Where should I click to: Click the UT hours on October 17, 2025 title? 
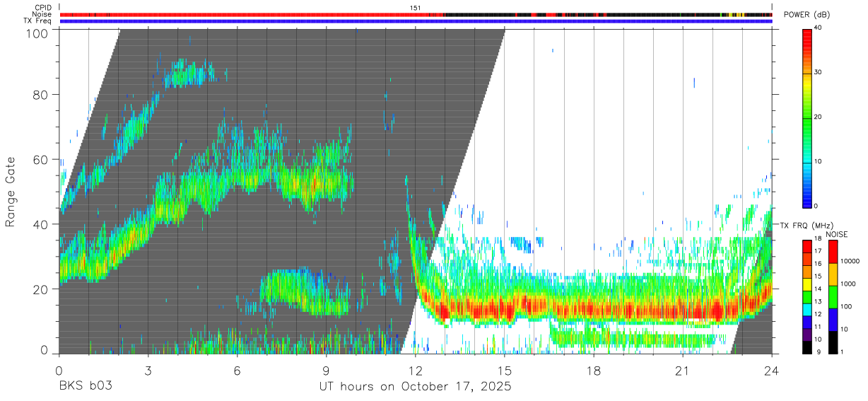pyautogui.click(x=416, y=387)
